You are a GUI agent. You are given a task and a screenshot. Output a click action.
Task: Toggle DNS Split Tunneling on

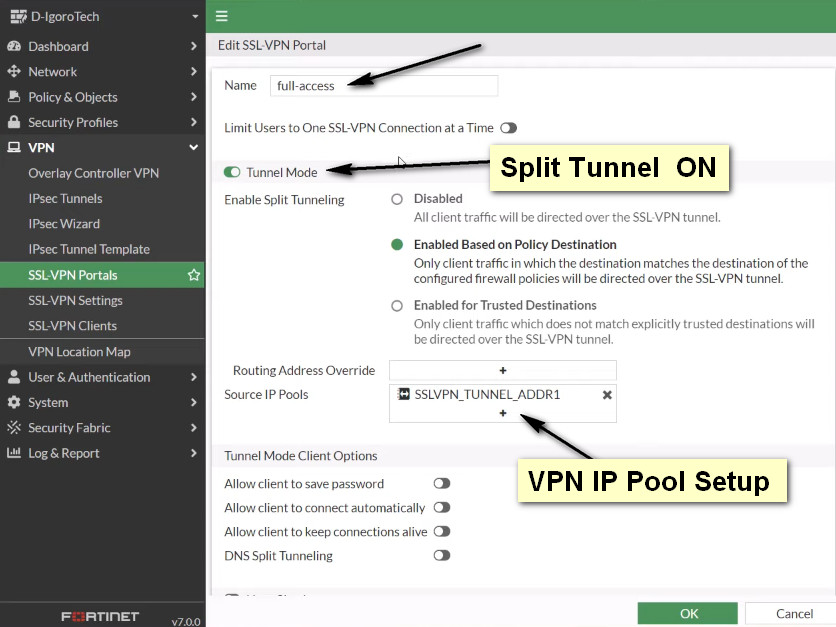(442, 556)
